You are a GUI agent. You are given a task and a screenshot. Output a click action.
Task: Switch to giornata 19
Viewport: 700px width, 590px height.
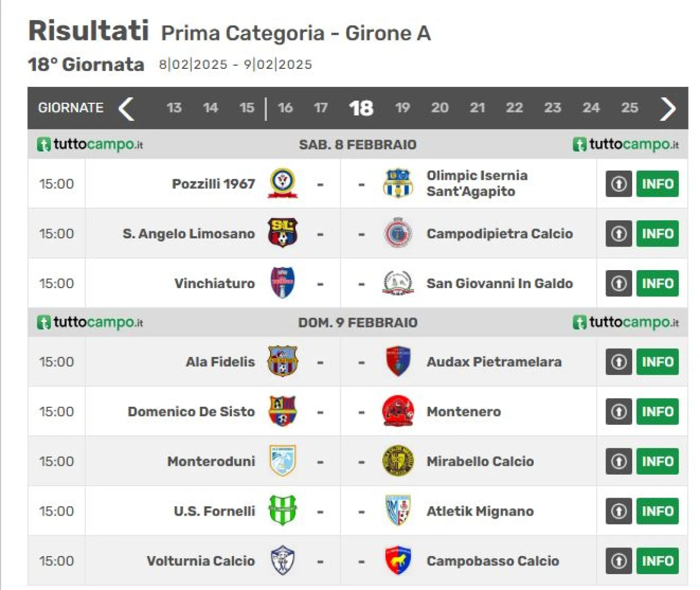click(402, 108)
